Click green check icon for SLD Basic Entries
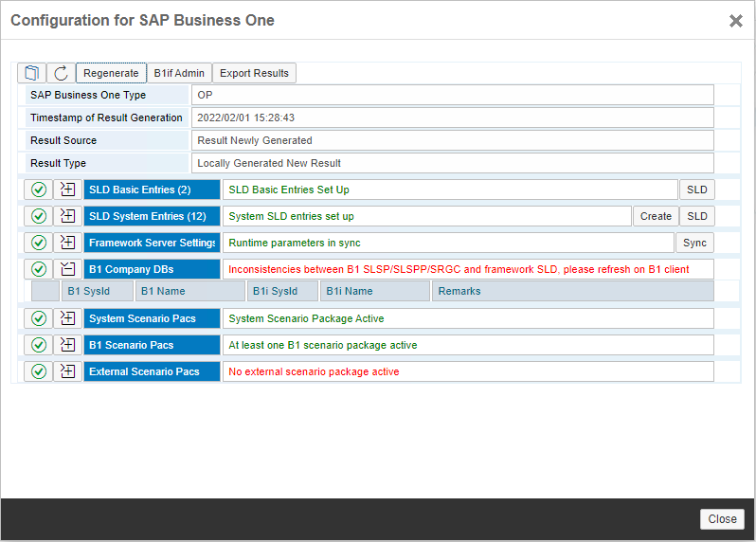 (x=39, y=190)
